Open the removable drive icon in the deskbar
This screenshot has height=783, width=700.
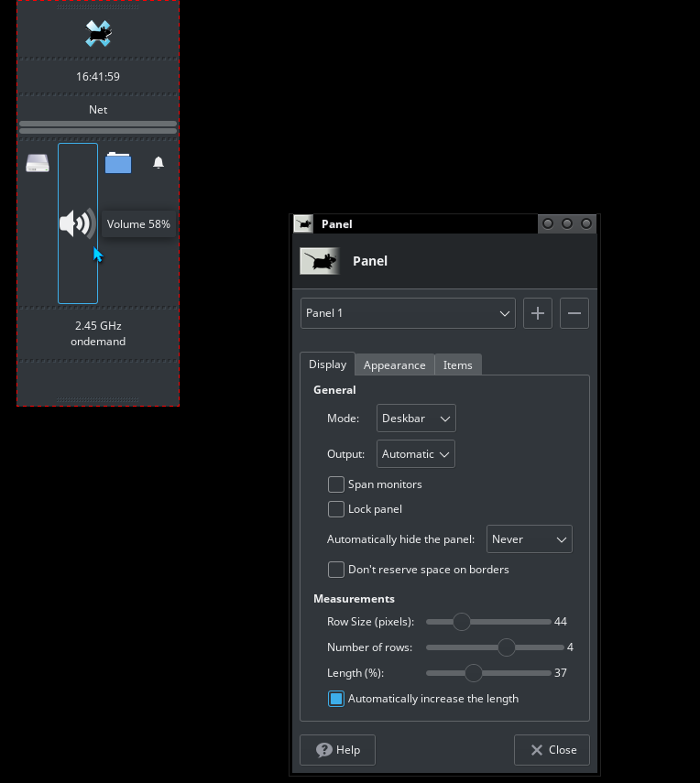[x=38, y=164]
